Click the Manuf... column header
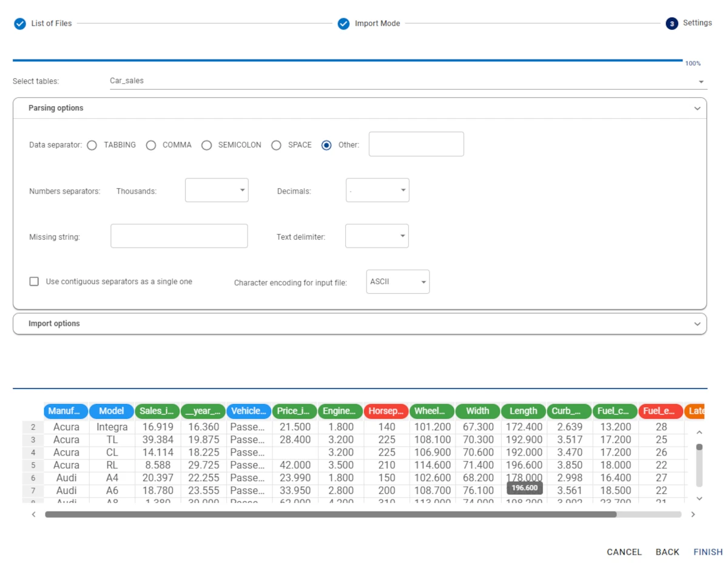The height and width of the screenshot is (571, 728). (x=66, y=411)
